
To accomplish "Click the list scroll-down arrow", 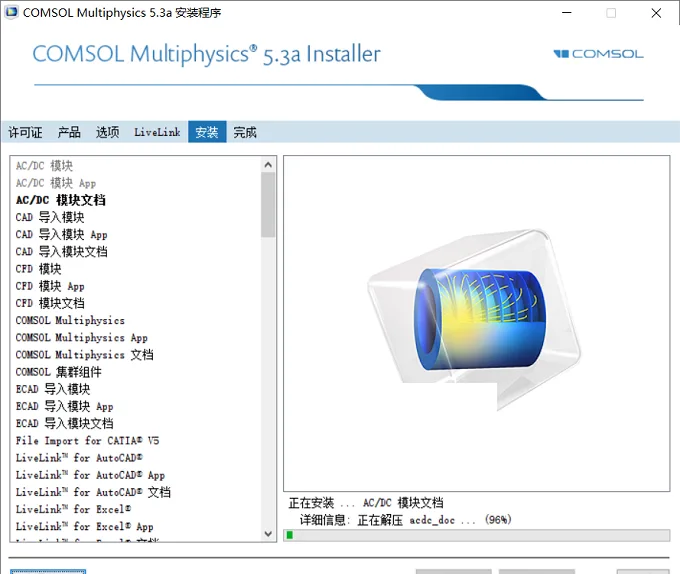I will tap(268, 534).
